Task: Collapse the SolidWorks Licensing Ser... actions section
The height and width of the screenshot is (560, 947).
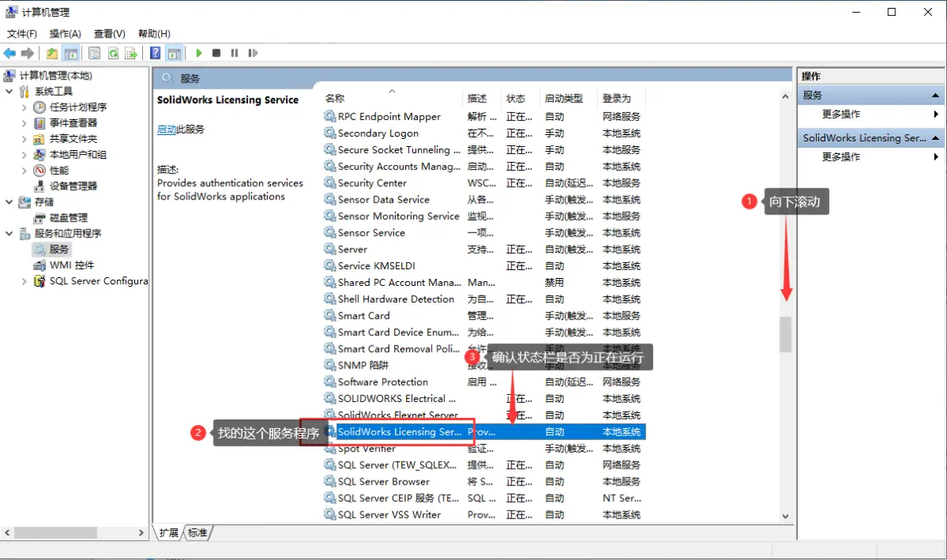Action: (x=935, y=137)
